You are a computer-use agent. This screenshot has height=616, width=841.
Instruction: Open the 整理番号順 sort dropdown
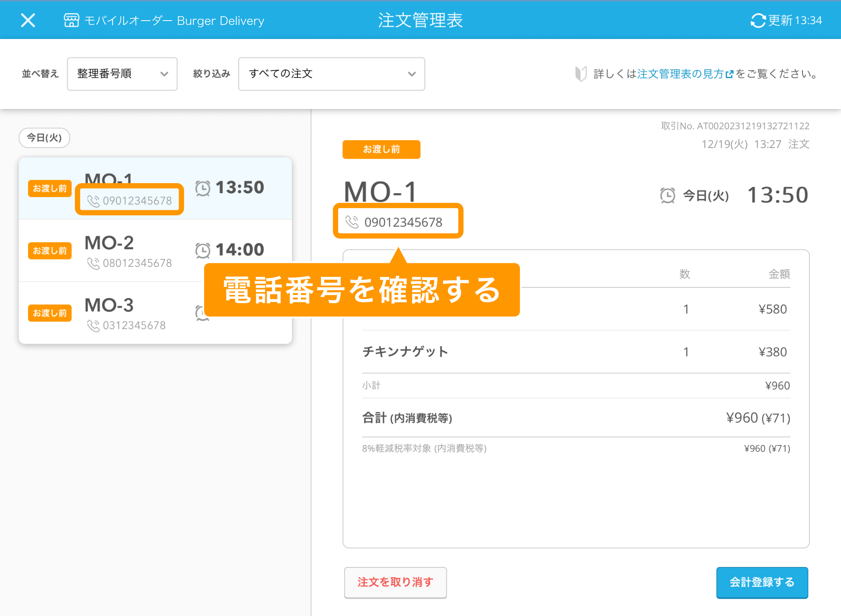pos(122,74)
